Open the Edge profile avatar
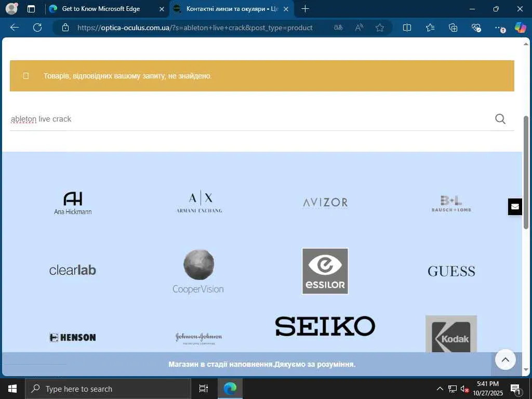 coord(12,9)
